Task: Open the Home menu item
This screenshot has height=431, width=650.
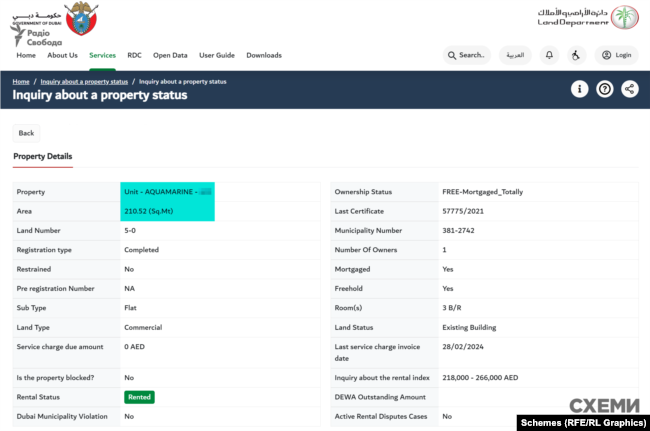Action: (25, 55)
